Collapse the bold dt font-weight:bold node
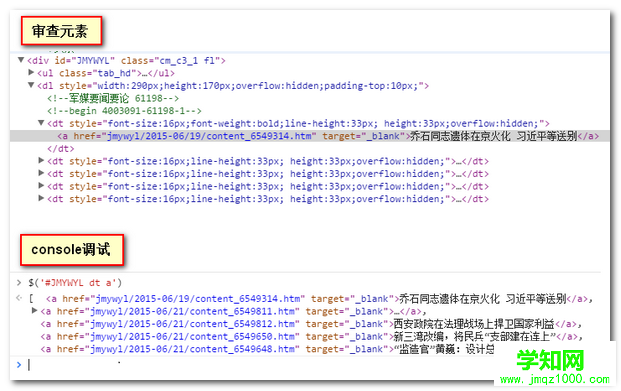Image resolution: width=621 pixels, height=391 pixels. [41, 123]
